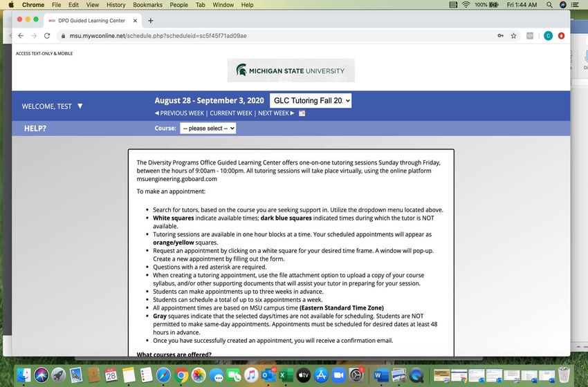Open Outlook in the dock
This screenshot has height=387, width=588.
click(268, 375)
